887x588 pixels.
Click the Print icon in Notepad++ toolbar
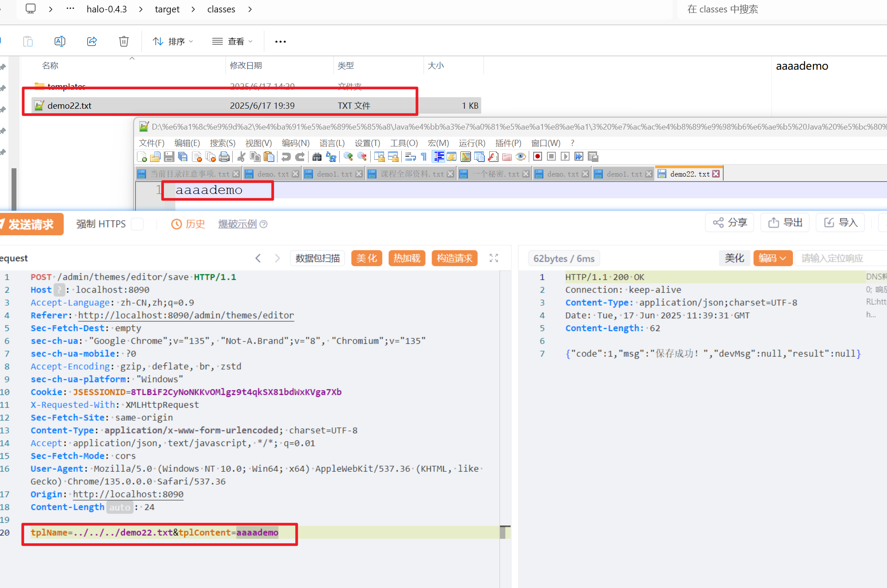(x=225, y=157)
